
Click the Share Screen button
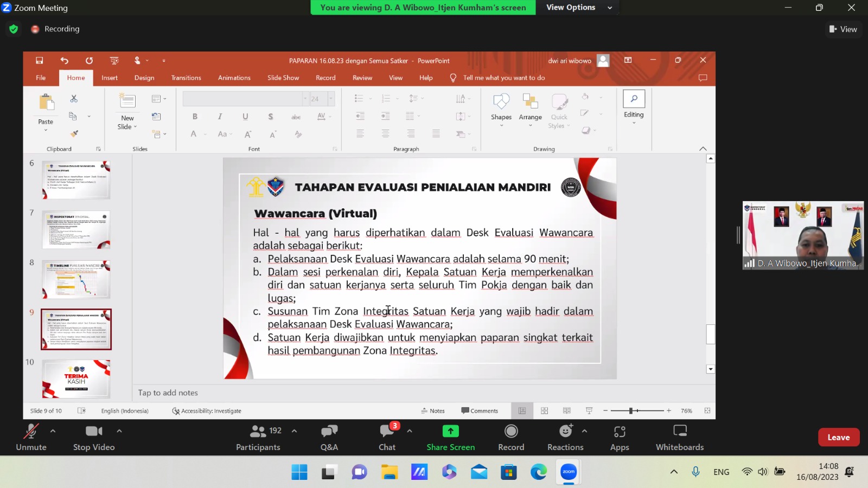(x=450, y=437)
